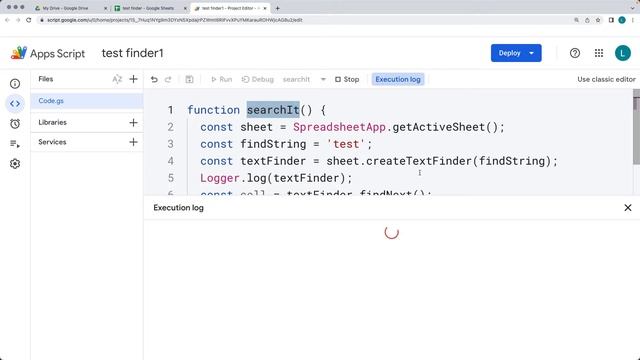640x360 pixels.
Task: Open a new browser tab
Action: coord(278,8)
